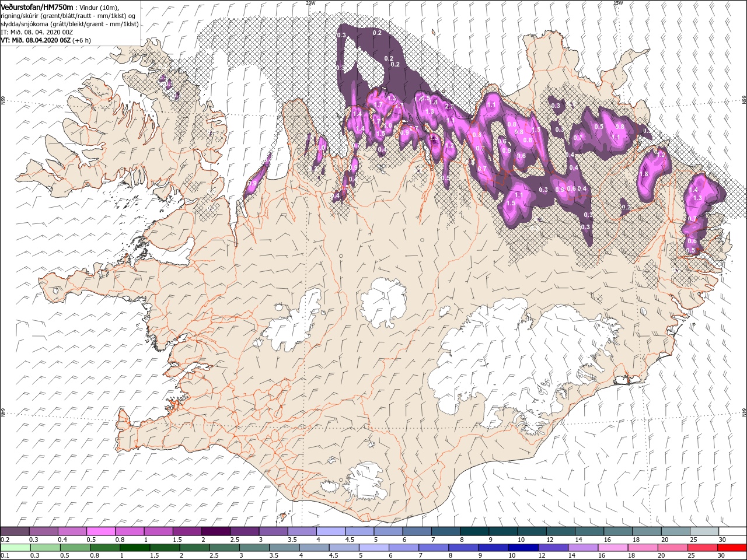Pick the 4 light blue swatch in snow scale
The height and width of the screenshot is (560, 747).
(x=331, y=531)
